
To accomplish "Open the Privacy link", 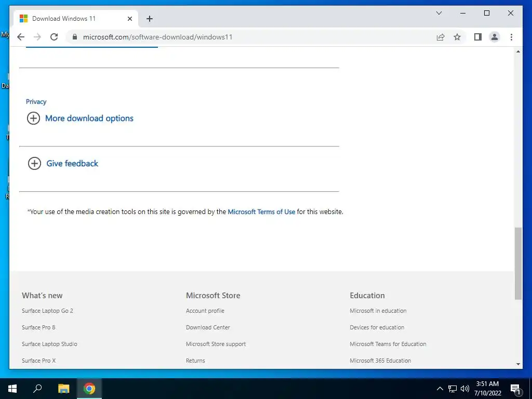I will tap(36, 101).
